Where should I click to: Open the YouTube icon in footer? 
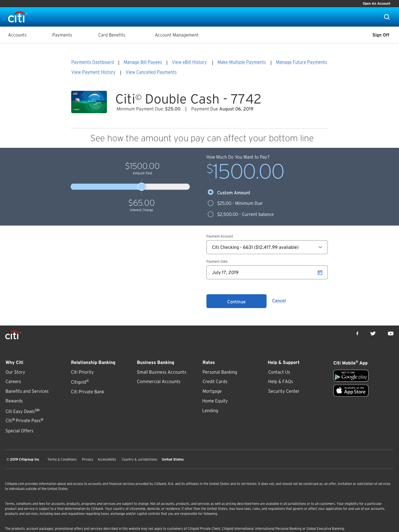[x=391, y=334]
